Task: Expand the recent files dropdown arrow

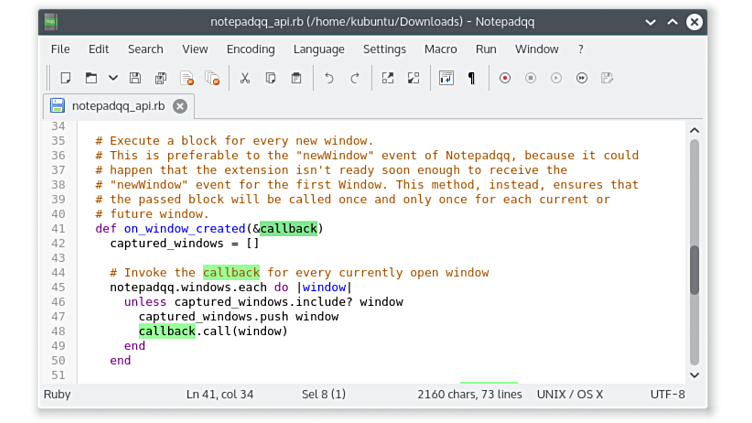Action: pos(113,78)
